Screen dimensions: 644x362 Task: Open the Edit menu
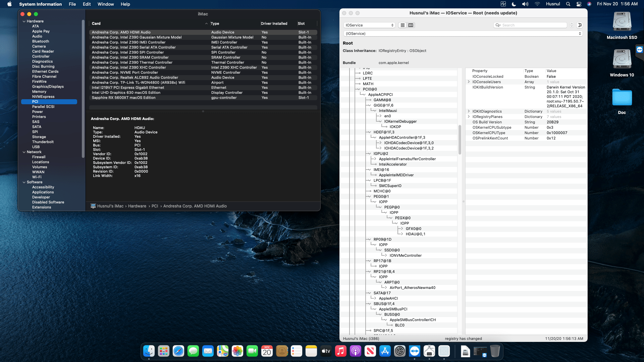86,4
